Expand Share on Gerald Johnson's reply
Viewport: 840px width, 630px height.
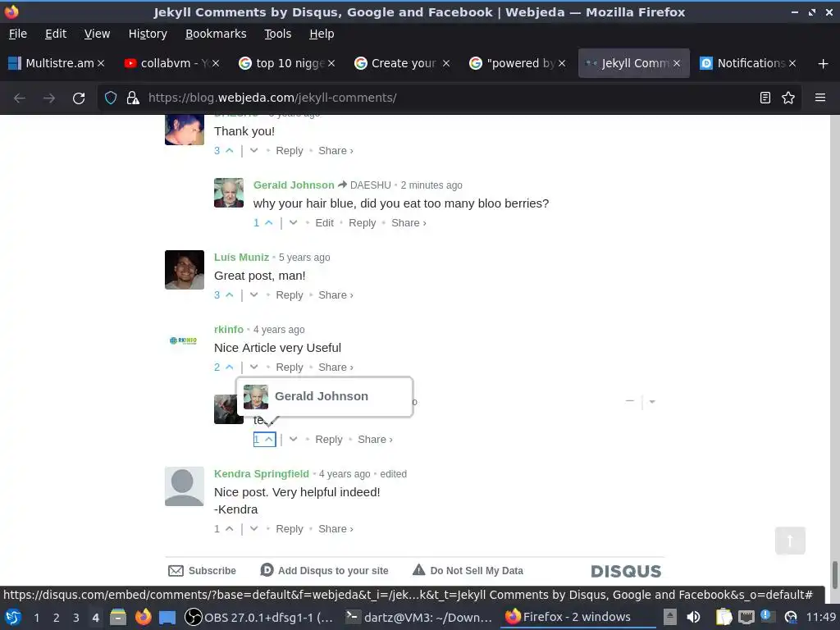click(409, 223)
